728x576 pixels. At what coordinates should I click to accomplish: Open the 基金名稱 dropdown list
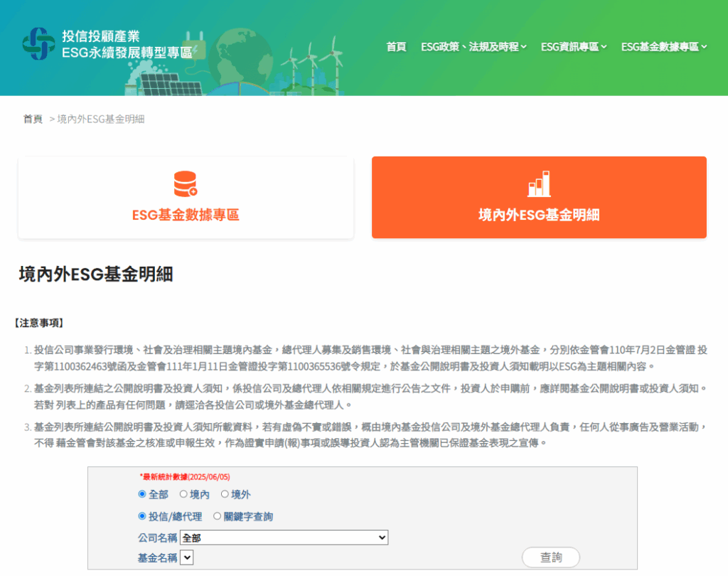(x=186, y=558)
